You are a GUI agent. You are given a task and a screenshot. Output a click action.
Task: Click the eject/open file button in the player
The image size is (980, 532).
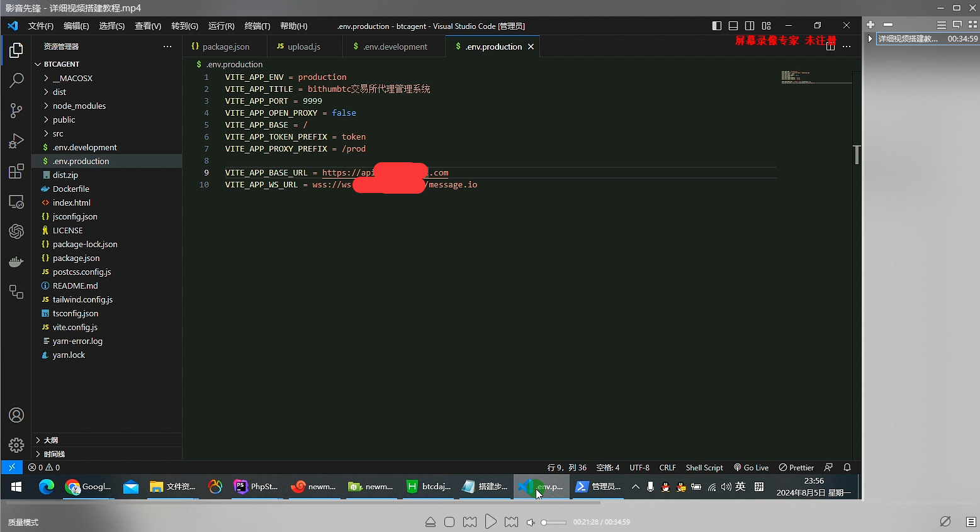(431, 522)
